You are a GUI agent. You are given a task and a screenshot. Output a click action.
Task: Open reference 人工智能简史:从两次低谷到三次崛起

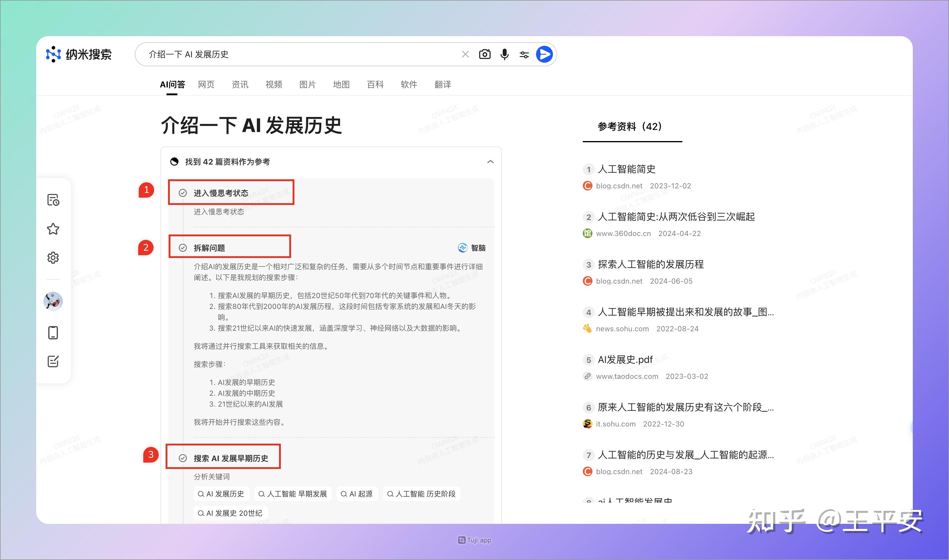[676, 217]
